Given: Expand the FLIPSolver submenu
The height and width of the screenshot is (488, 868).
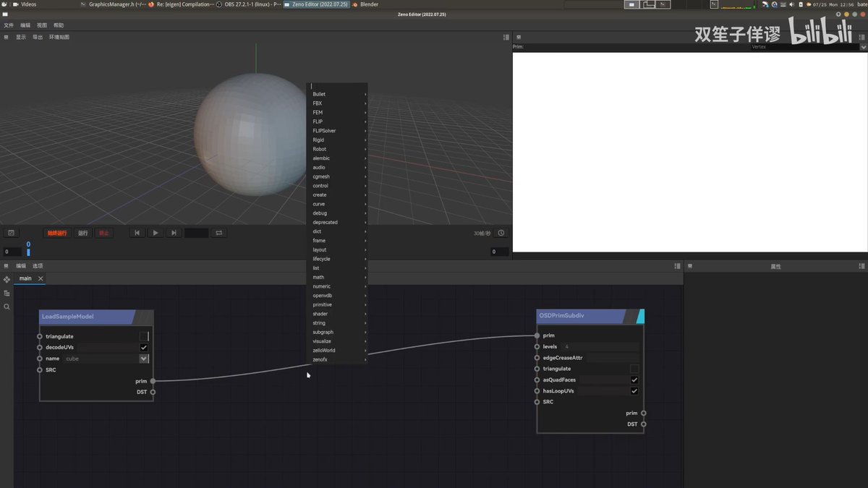Looking at the screenshot, I should click(339, 131).
